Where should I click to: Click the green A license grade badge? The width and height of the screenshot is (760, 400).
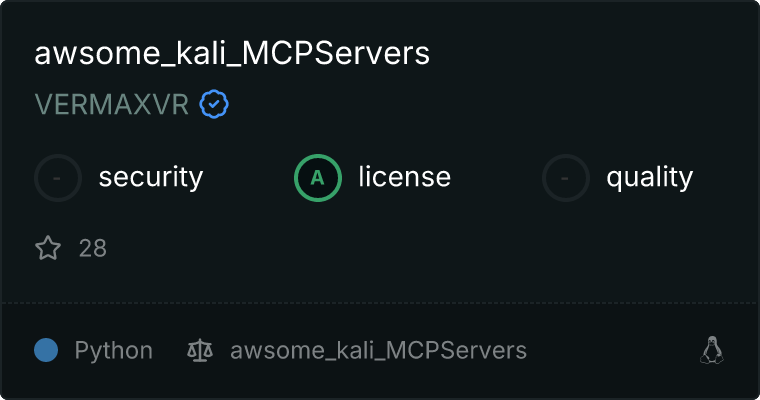point(317,178)
